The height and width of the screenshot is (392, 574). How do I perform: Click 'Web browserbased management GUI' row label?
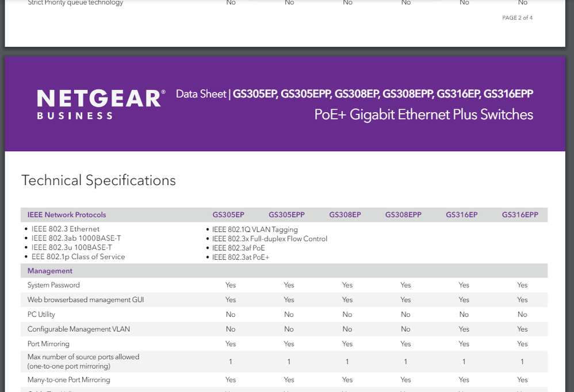tap(86, 299)
